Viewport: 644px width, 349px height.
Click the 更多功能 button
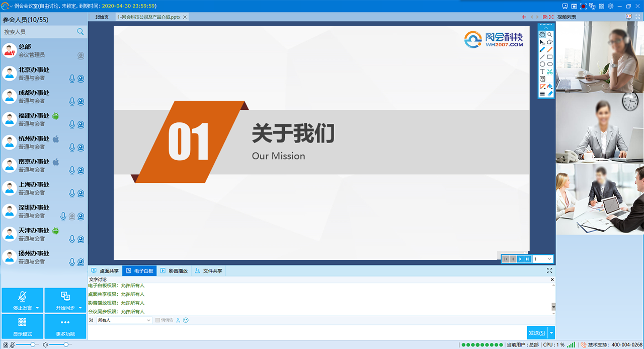[65, 326]
